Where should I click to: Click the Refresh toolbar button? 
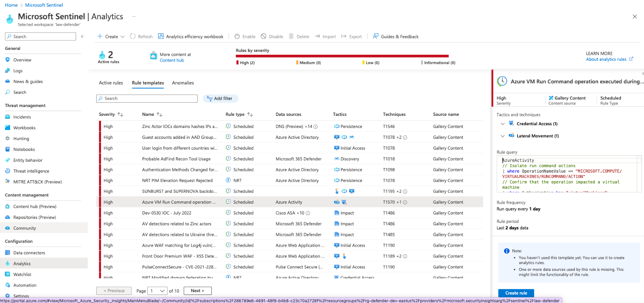[x=141, y=37]
